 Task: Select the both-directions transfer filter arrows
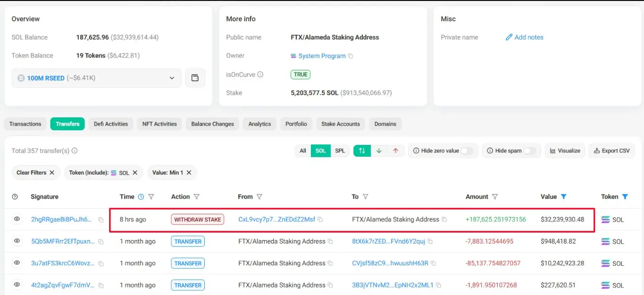pyautogui.click(x=362, y=151)
